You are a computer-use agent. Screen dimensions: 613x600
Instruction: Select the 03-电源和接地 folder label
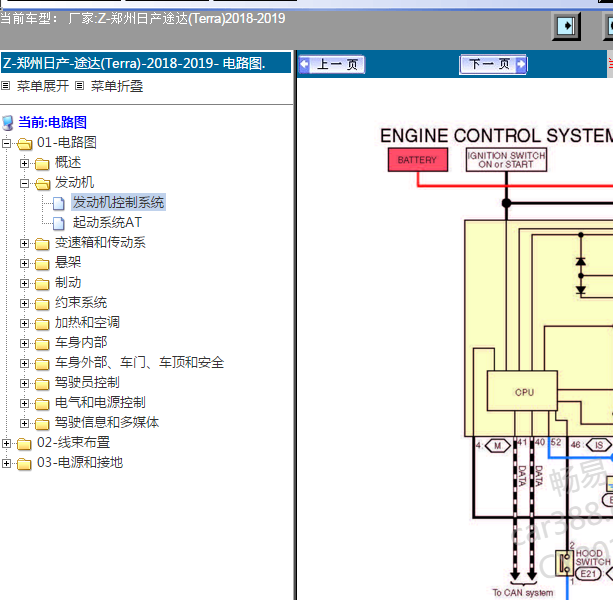pyautogui.click(x=80, y=462)
